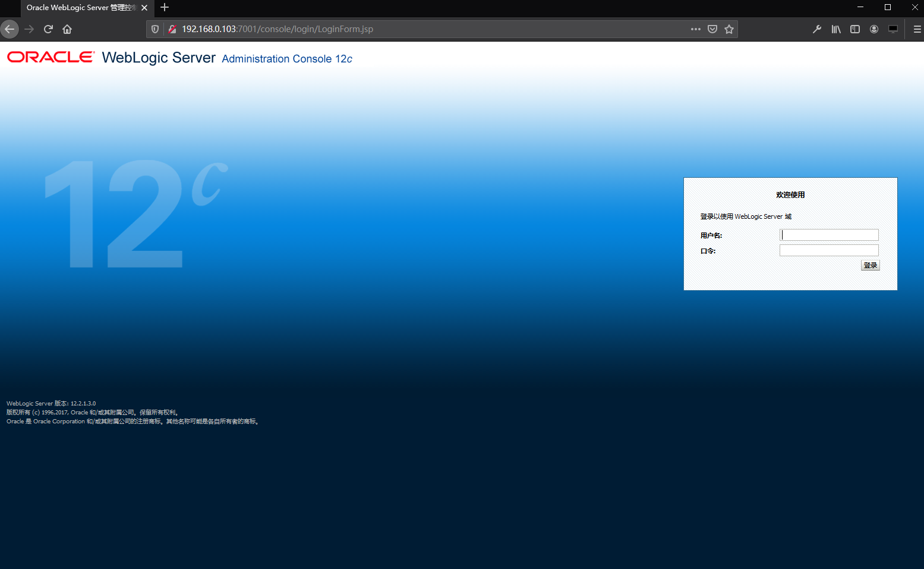Image resolution: width=924 pixels, height=569 pixels.
Task: Go back using the browser back arrow
Action: 10,29
